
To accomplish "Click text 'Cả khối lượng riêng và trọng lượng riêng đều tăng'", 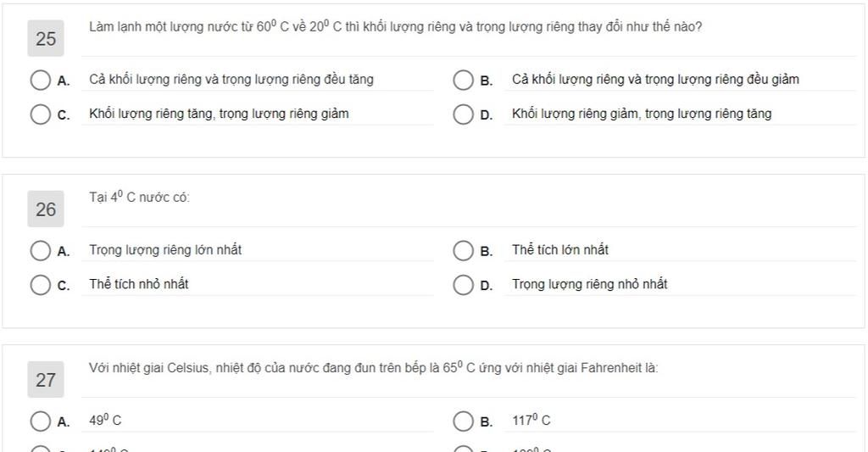I will (231, 80).
